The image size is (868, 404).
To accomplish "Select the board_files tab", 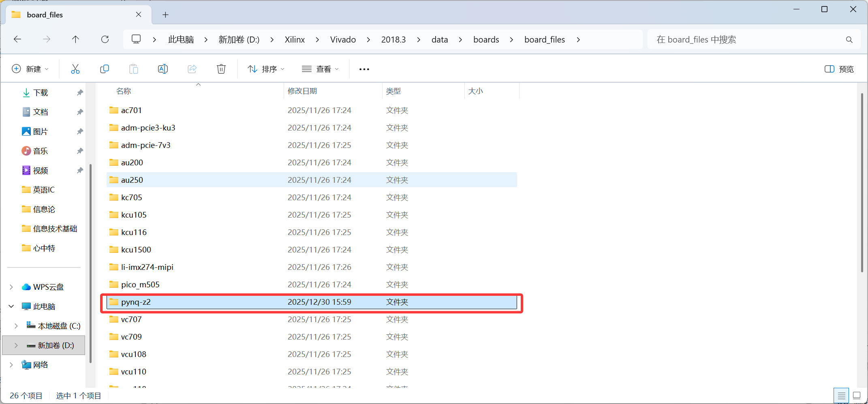I will pos(79,15).
